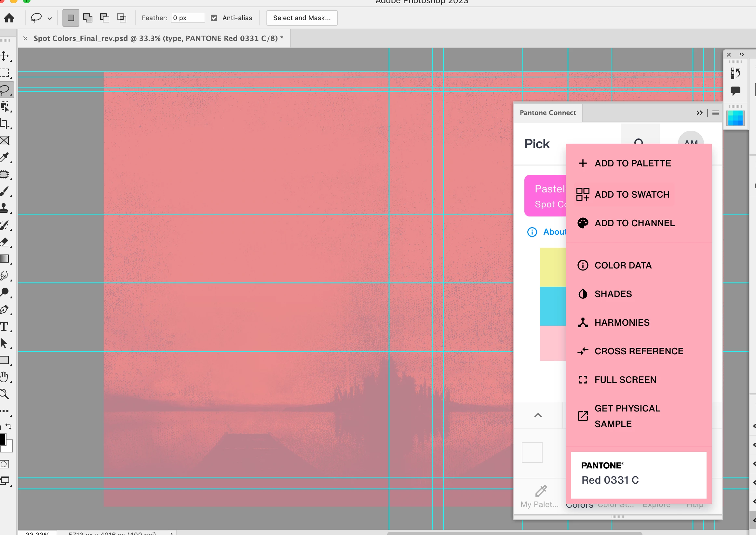756x535 pixels.
Task: Toggle the Anti-alias checkbox
Action: (x=214, y=18)
